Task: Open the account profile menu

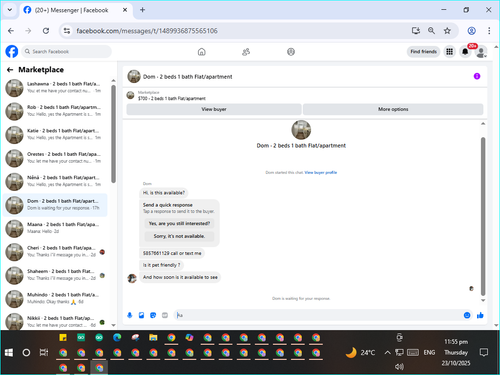Action: click(x=481, y=52)
